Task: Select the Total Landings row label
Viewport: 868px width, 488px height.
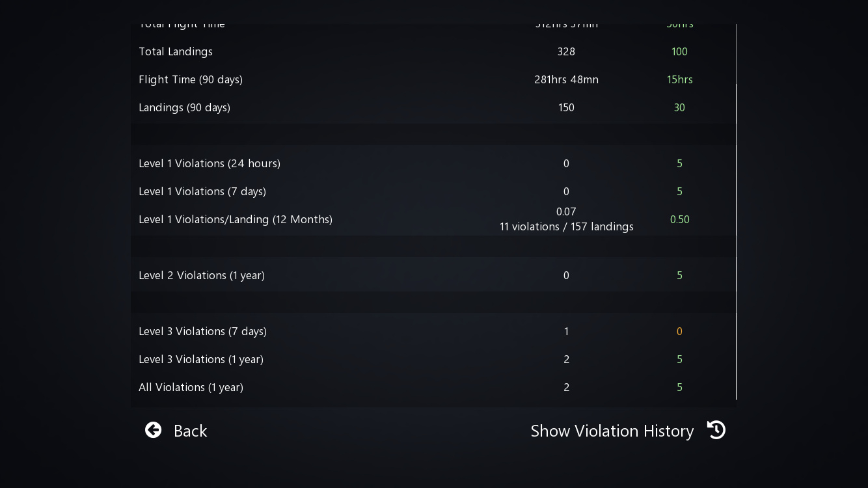Action: click(x=176, y=51)
